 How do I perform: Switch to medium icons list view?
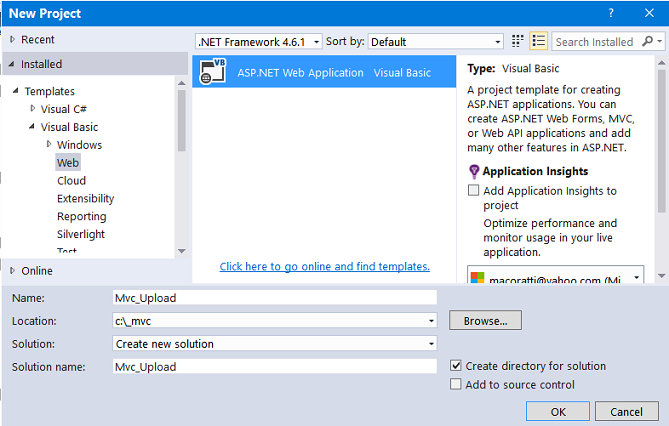click(538, 41)
